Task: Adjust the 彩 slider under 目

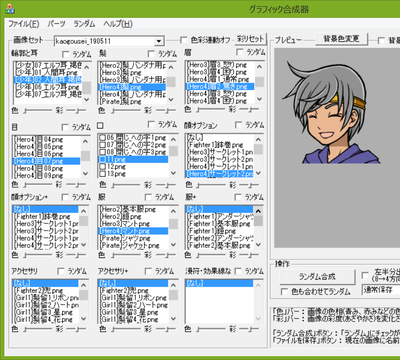Action: (76, 184)
